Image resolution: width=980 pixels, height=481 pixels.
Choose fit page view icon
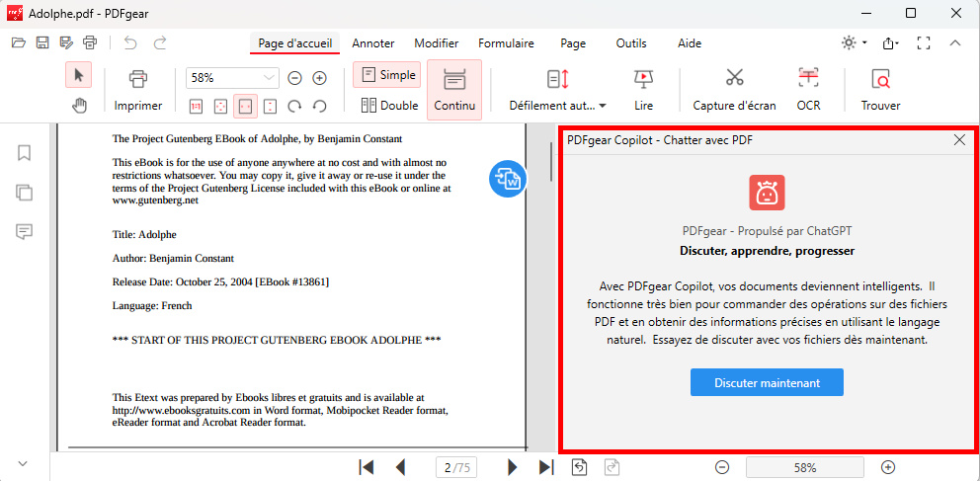220,107
